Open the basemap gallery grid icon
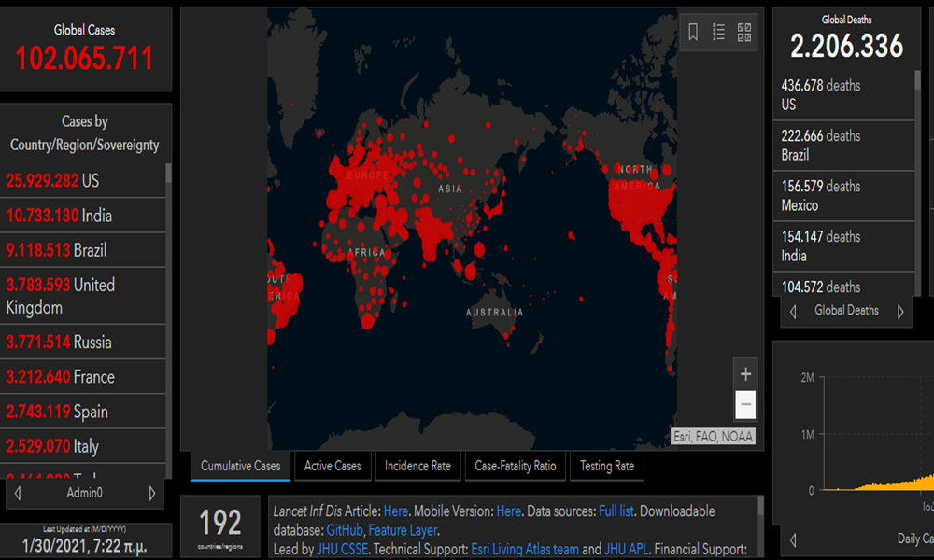This screenshot has height=560, width=934. point(744,33)
